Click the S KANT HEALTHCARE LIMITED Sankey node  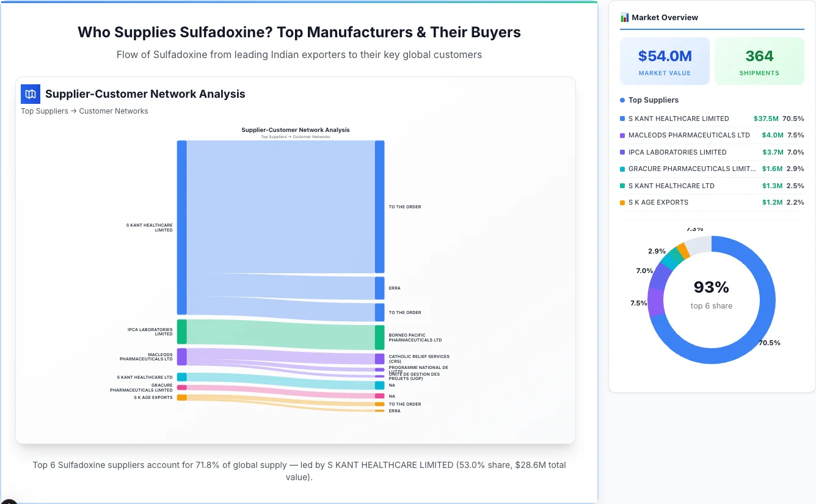(180, 226)
